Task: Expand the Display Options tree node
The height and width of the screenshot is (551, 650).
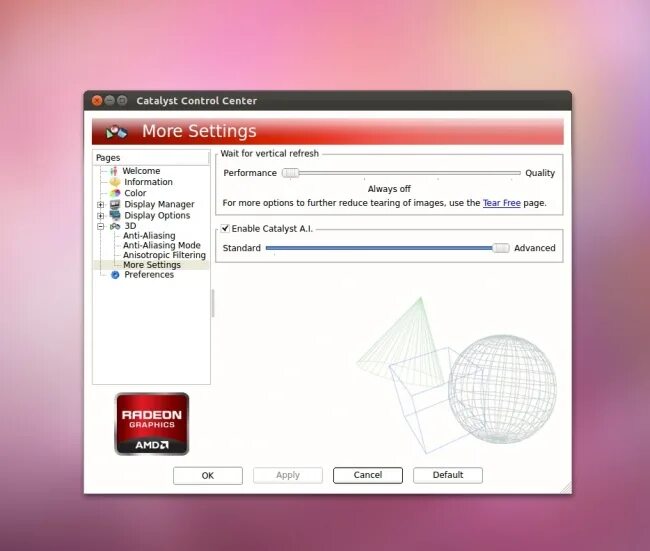Action: (100, 216)
